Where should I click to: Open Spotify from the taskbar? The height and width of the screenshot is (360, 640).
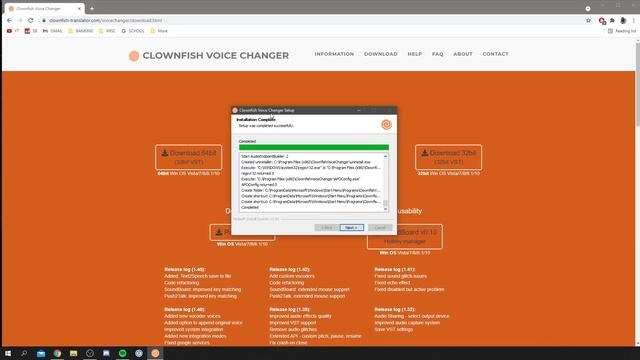[122, 353]
